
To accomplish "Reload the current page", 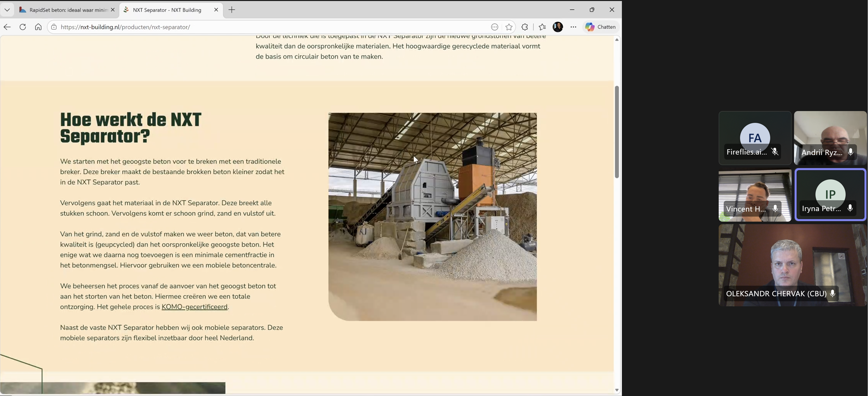I will click(23, 27).
